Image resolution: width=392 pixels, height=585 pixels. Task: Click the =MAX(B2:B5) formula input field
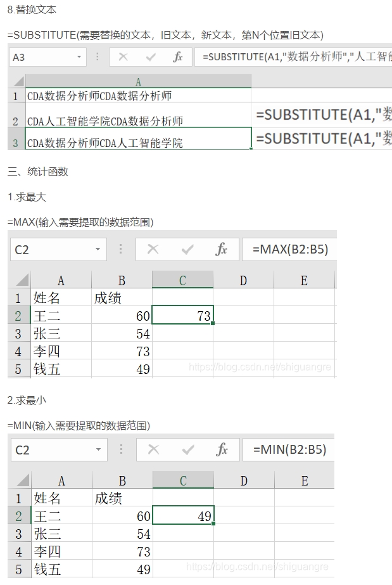click(x=289, y=249)
